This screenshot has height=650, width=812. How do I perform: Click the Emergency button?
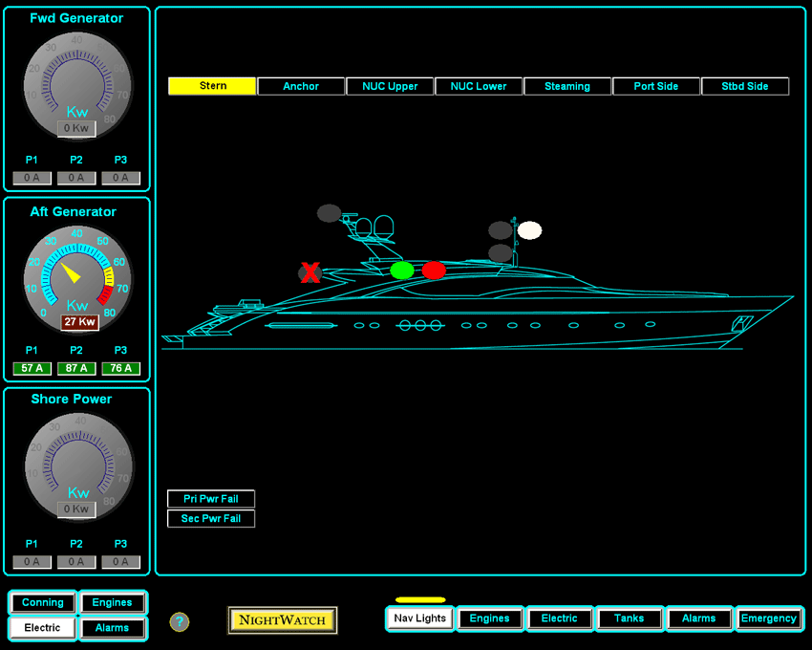coord(769,618)
